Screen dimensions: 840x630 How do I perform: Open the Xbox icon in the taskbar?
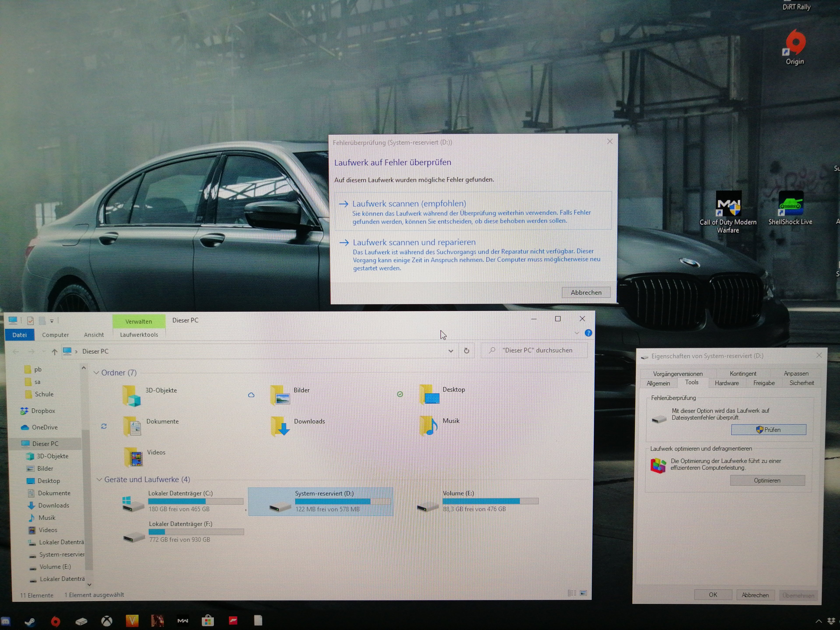(x=107, y=621)
